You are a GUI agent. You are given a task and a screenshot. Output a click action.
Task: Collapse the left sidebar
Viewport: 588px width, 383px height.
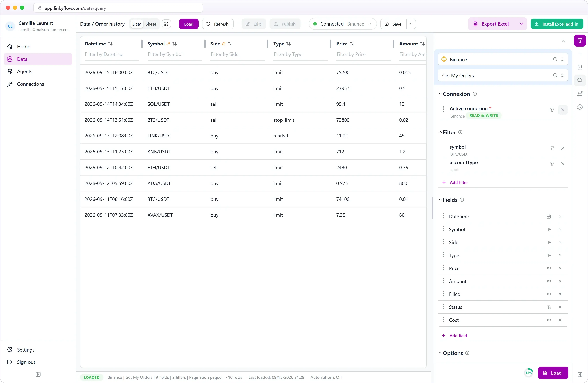tap(38, 374)
